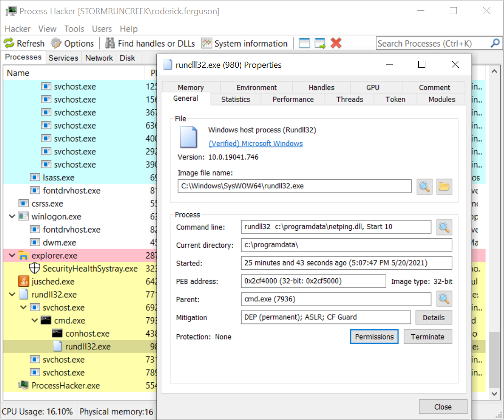Click the lsass.exe process icon
Image resolution: width=504 pixels, height=420 pixels.
click(35, 178)
